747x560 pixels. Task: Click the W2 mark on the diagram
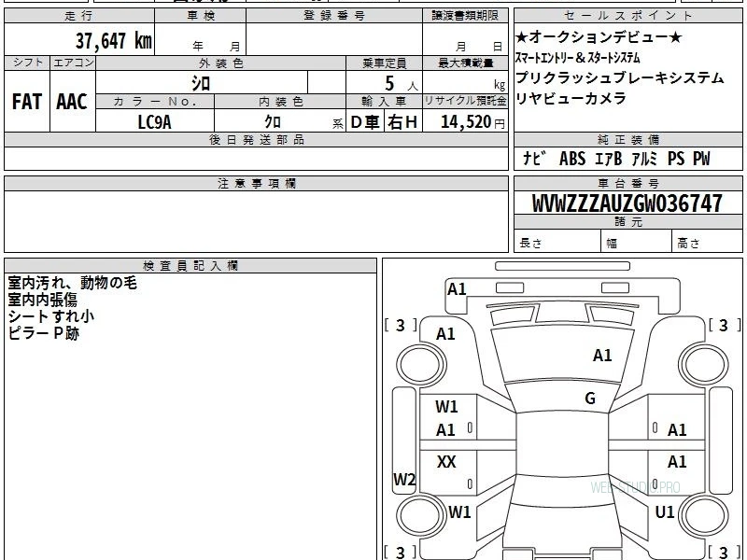tap(404, 480)
